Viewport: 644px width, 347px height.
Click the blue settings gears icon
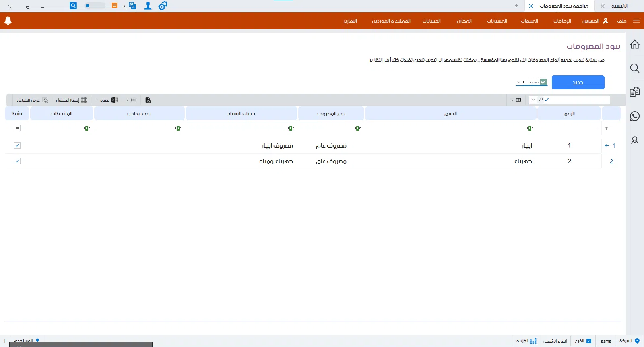coord(163,6)
